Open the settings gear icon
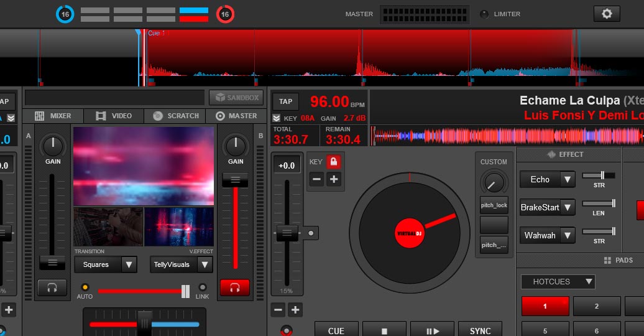 [607, 14]
